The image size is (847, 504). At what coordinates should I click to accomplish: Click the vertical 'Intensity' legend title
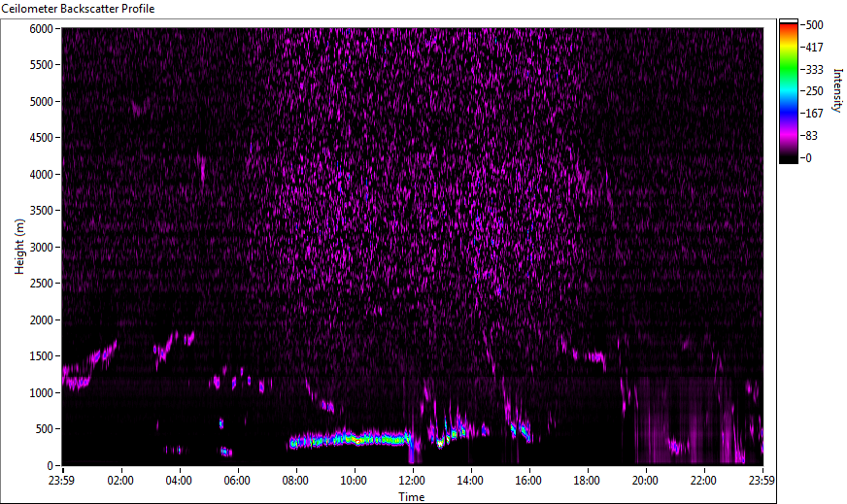[x=837, y=90]
